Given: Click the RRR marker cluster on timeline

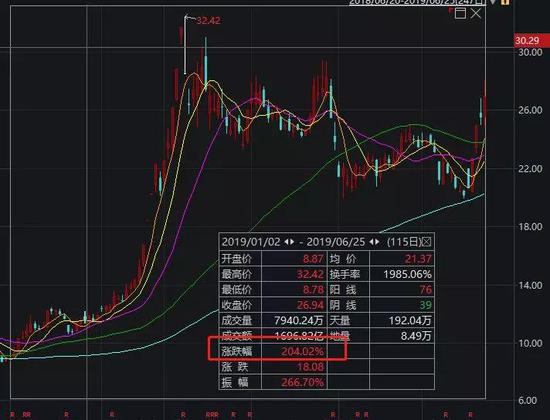Looking at the screenshot, I should pos(212,415).
